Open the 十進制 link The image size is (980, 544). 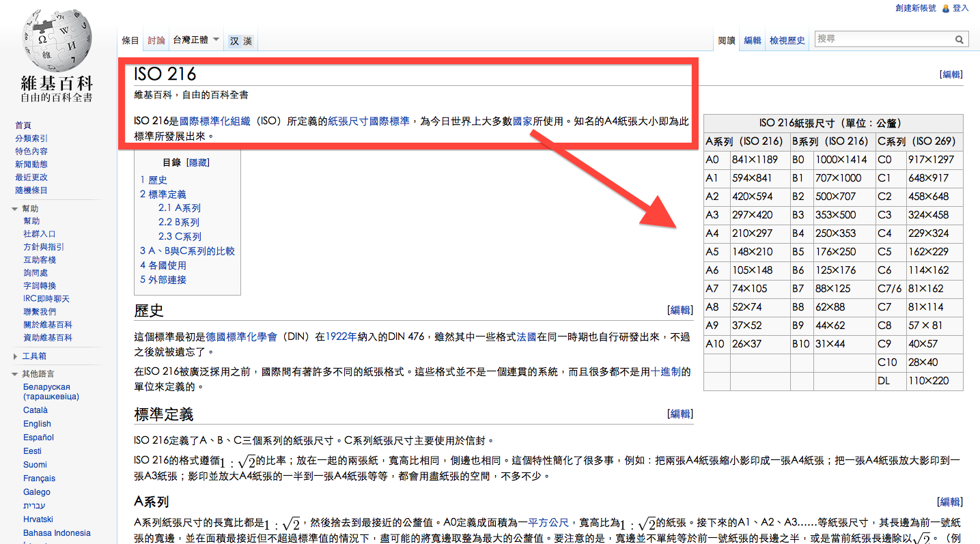[665, 372]
